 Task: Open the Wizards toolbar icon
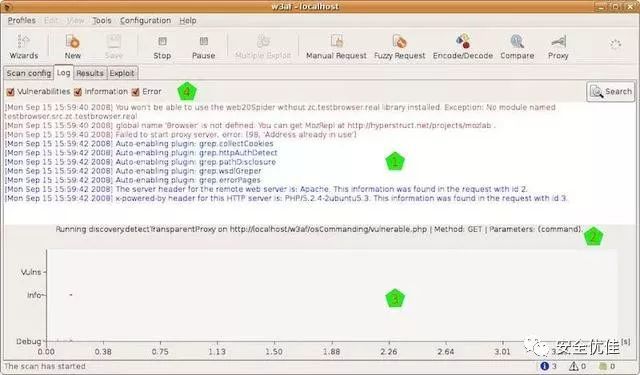(24, 47)
